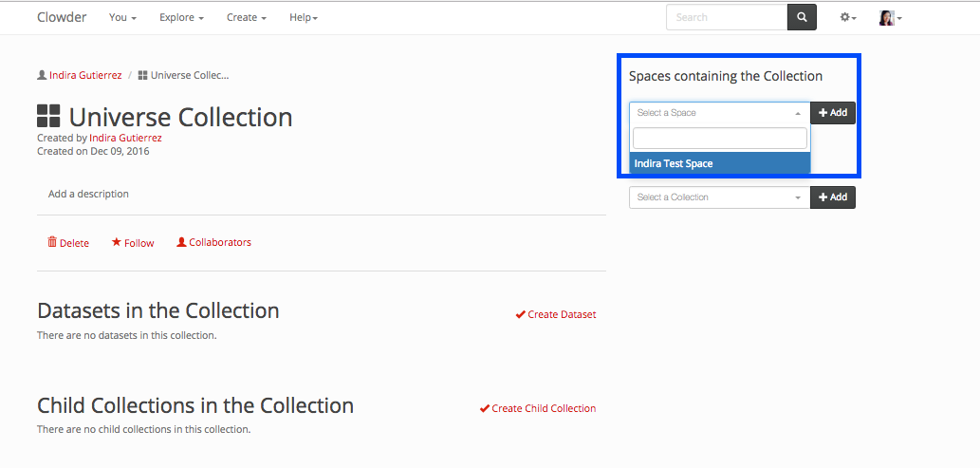Click the Follow star icon

(x=117, y=242)
